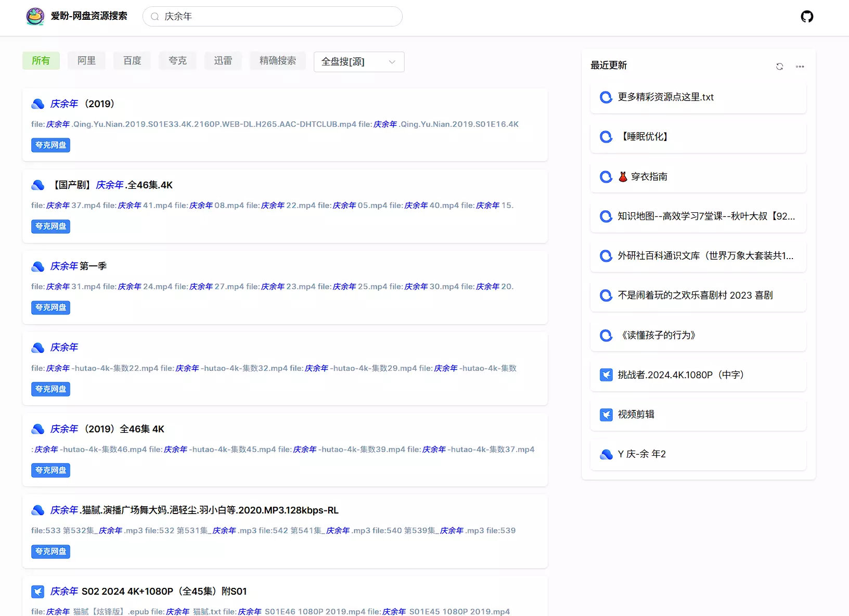849x616 pixels.
Task: Open 挑战者.2024.4K.1080P recent item
Action: point(680,375)
